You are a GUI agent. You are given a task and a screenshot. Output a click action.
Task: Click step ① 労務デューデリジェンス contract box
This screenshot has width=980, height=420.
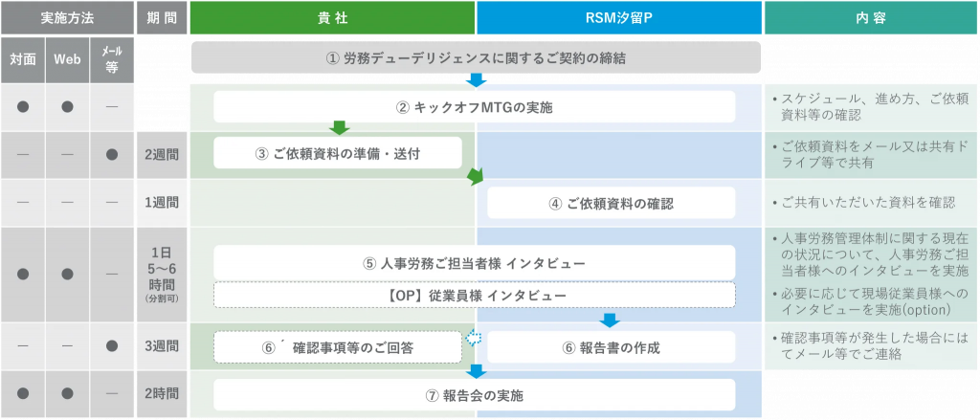coord(476,57)
